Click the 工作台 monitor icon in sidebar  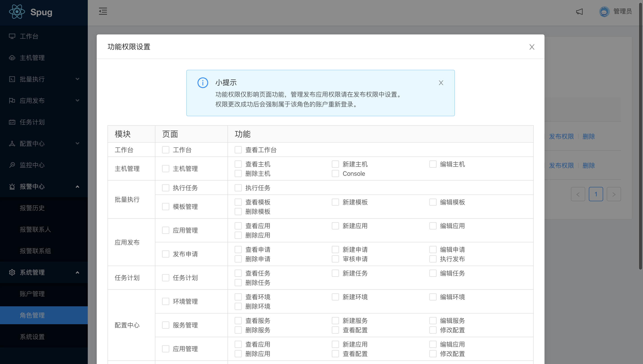point(12,36)
